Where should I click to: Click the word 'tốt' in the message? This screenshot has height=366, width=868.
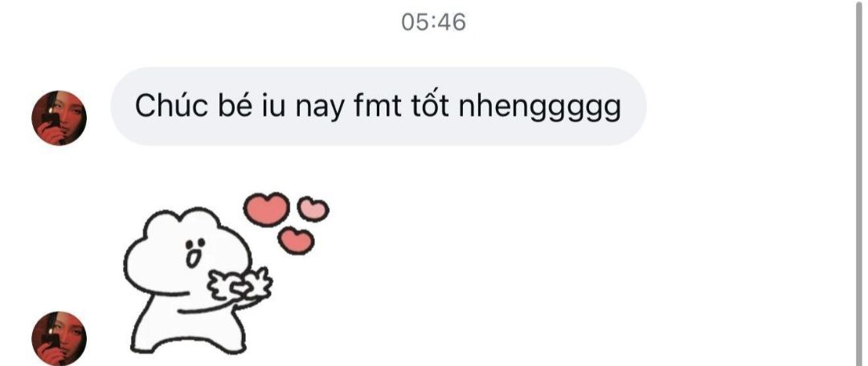point(429,105)
